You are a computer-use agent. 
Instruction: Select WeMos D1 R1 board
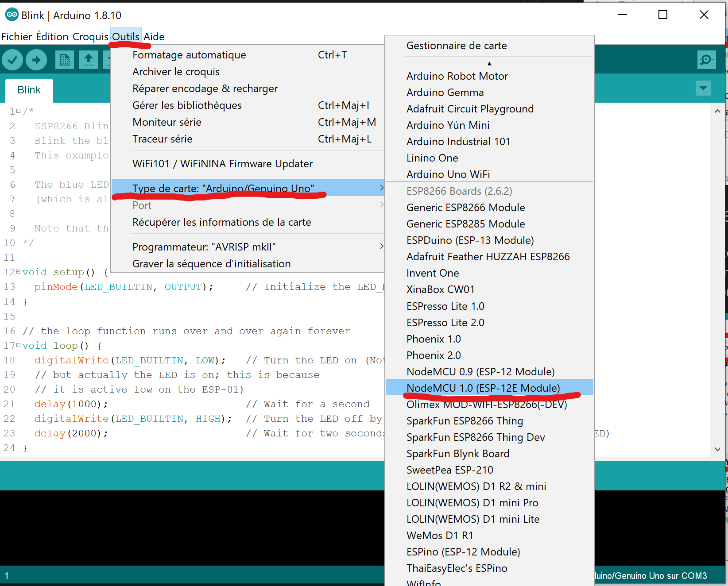point(489,536)
